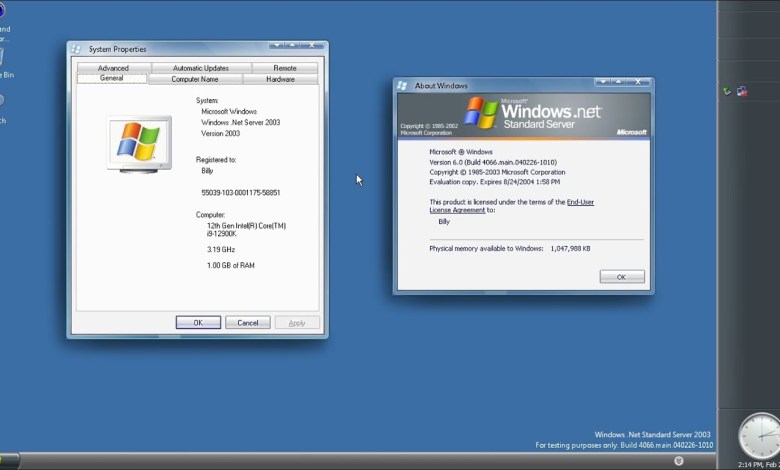Viewport: 780px width, 470px height.
Task: Click the Windows logo monitor image
Action: point(139,144)
